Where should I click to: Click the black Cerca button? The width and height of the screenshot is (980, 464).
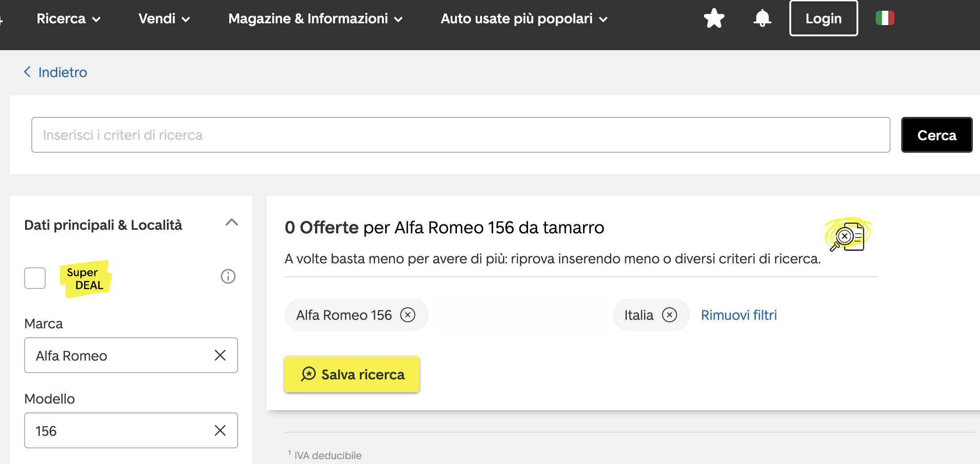(x=937, y=135)
